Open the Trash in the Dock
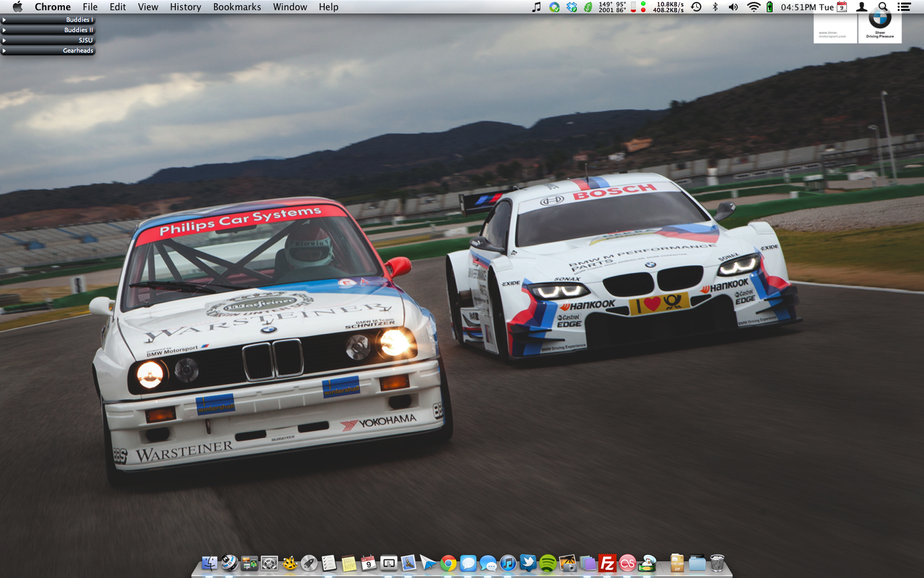The width and height of the screenshot is (924, 578). pyautogui.click(x=717, y=563)
